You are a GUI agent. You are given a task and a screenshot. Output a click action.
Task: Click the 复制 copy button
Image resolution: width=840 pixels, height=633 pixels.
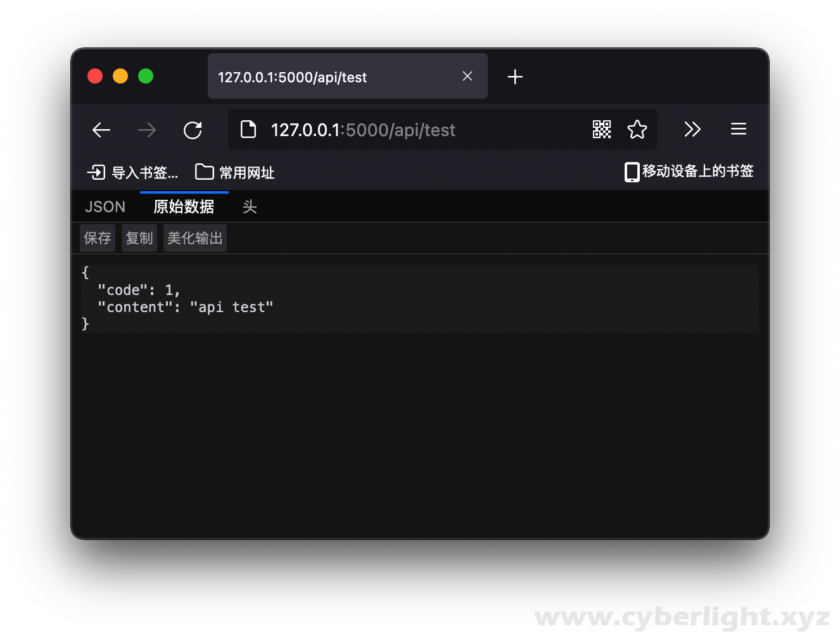[139, 238]
